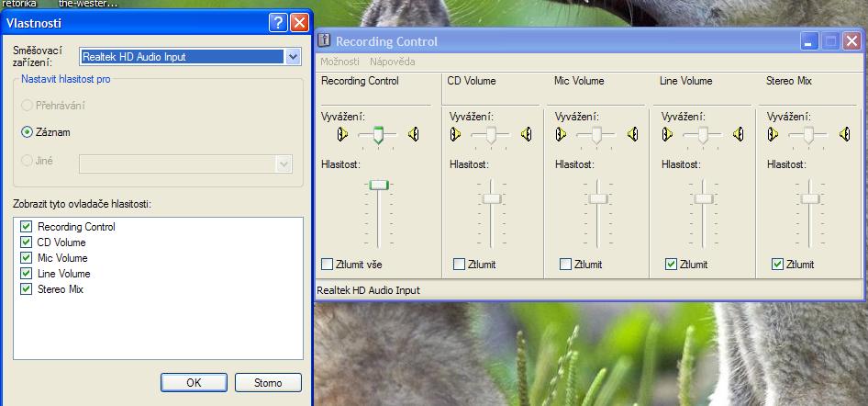Click the CD Volume balance slider

(491, 135)
